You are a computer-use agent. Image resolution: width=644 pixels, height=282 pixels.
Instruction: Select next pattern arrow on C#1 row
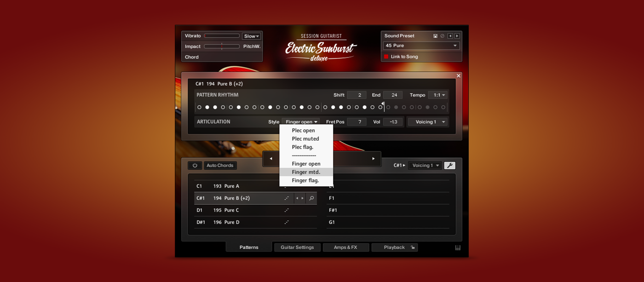[x=302, y=198]
